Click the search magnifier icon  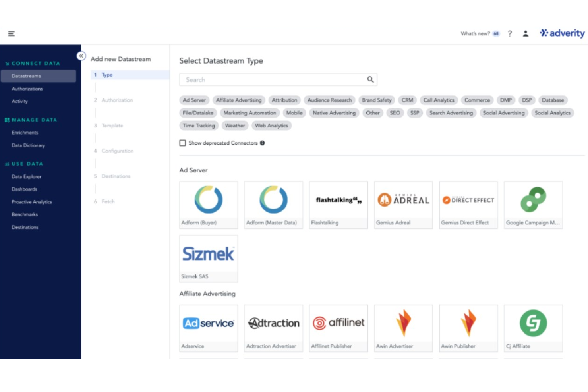point(370,79)
